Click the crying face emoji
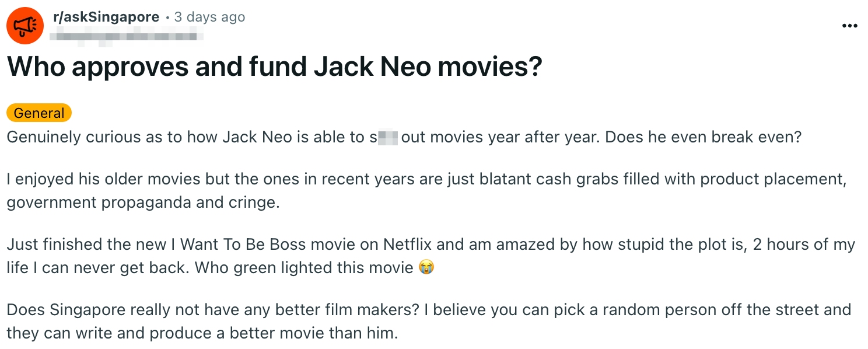868x349 pixels. pos(426,268)
